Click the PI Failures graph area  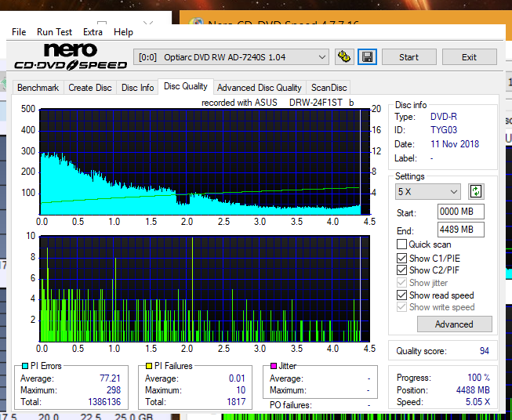click(x=205, y=288)
